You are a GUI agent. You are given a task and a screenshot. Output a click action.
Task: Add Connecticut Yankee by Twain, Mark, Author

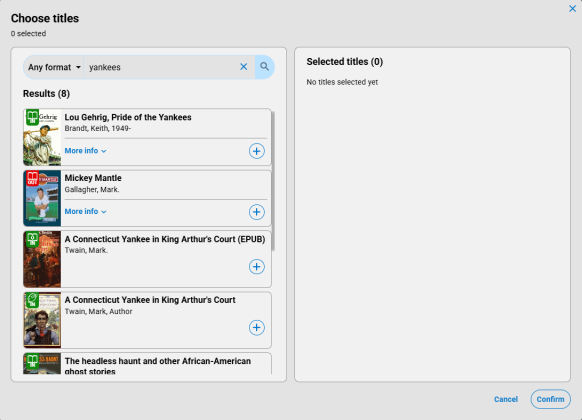[256, 328]
